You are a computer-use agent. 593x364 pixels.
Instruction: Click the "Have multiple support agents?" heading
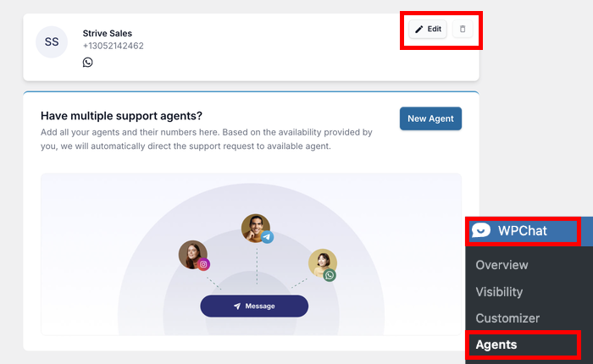[x=122, y=116]
